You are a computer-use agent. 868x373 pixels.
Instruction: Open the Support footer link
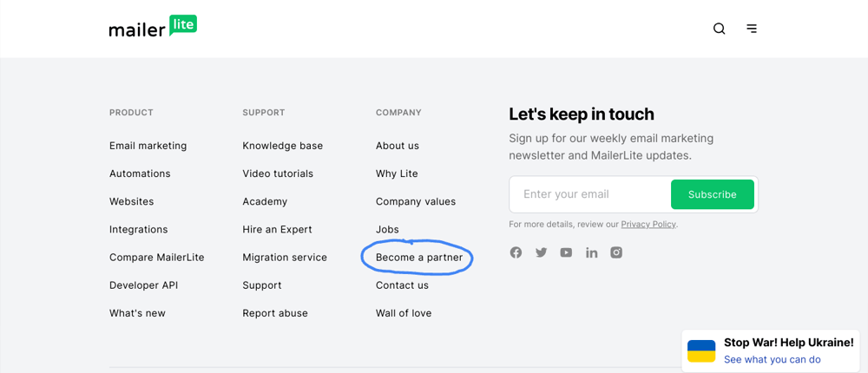point(262,285)
